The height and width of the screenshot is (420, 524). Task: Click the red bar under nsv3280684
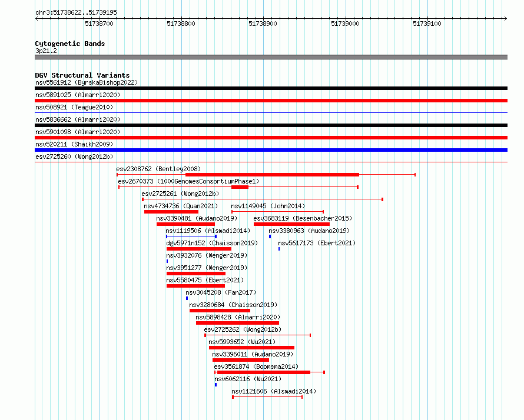pyautogui.click(x=220, y=311)
